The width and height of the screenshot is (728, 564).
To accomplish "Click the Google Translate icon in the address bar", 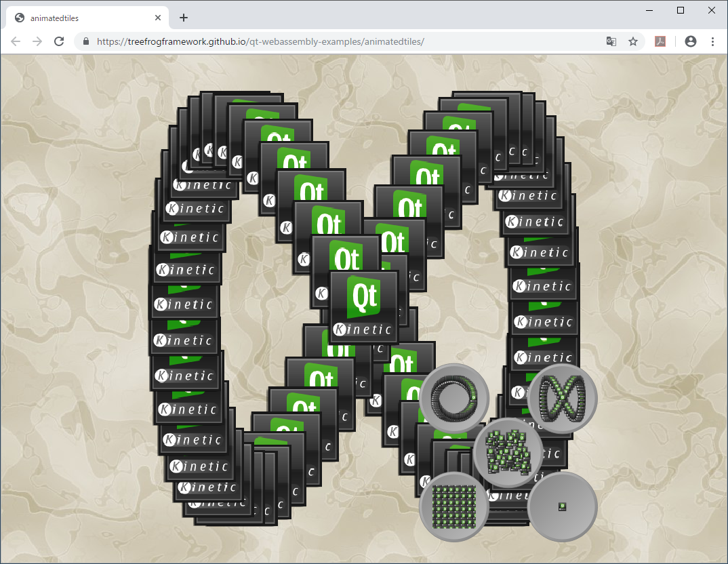I will [611, 41].
